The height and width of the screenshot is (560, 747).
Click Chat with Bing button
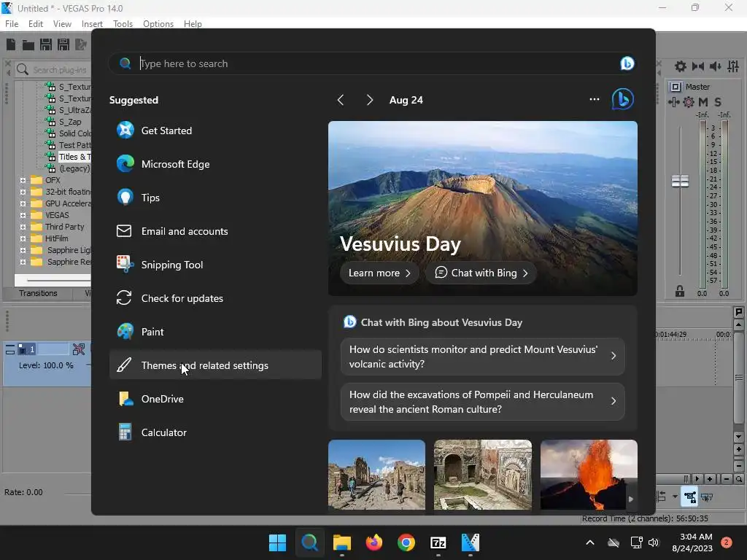(x=481, y=273)
